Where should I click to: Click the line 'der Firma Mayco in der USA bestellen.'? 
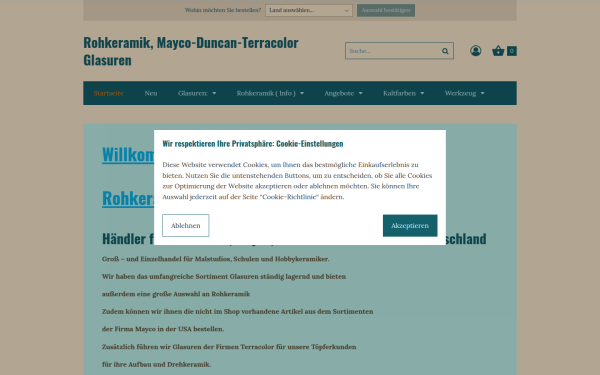pos(163,329)
